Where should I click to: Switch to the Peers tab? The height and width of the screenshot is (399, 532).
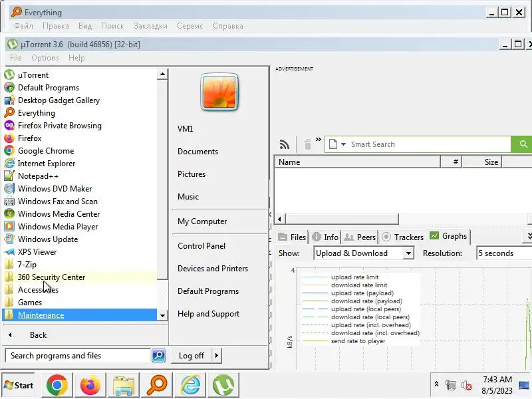coord(360,237)
